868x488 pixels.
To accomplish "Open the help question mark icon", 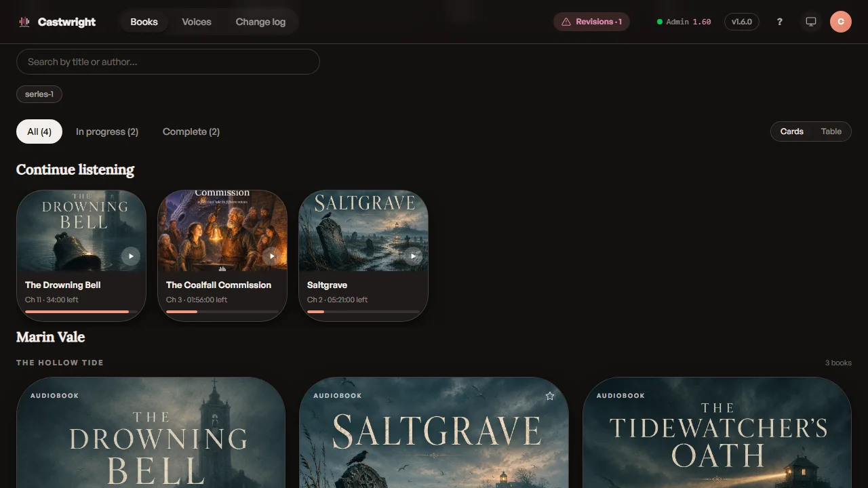I will tap(780, 22).
